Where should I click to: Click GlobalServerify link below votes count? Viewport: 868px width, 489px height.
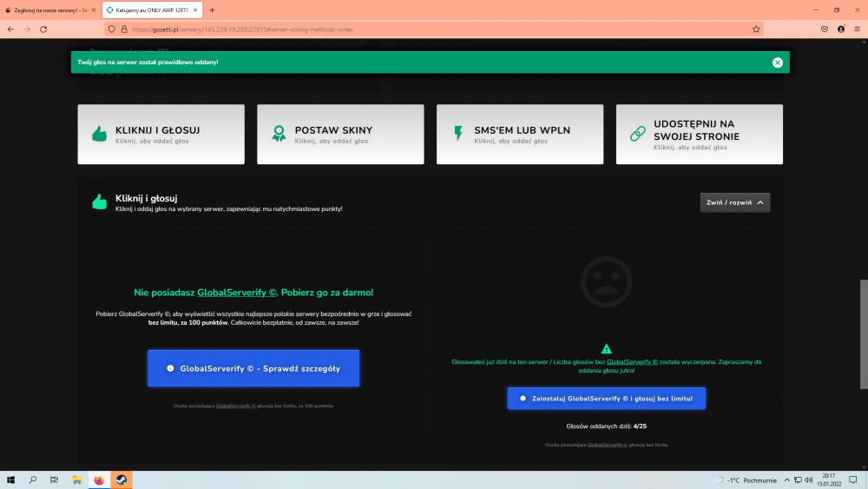point(608,445)
